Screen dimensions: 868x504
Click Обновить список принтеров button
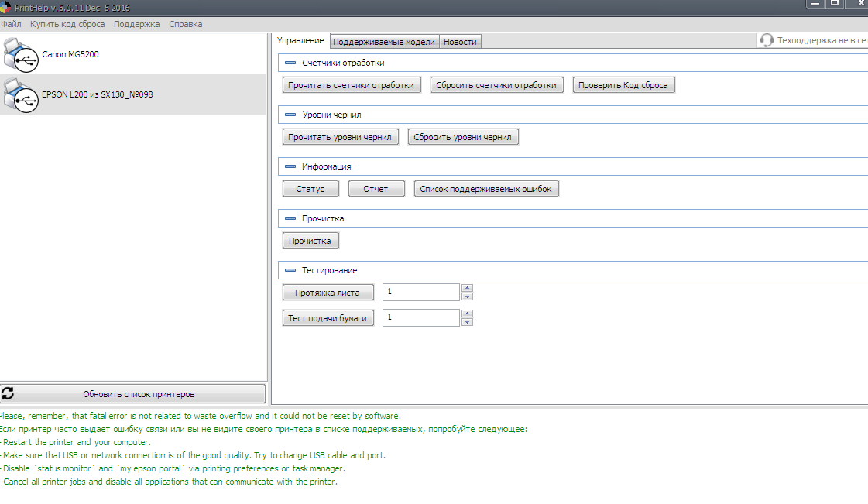click(133, 394)
